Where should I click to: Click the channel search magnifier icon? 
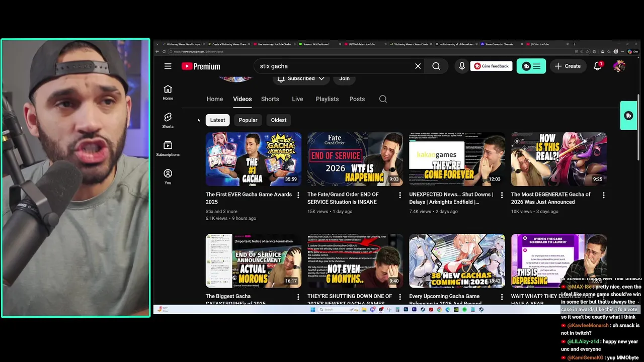(383, 99)
